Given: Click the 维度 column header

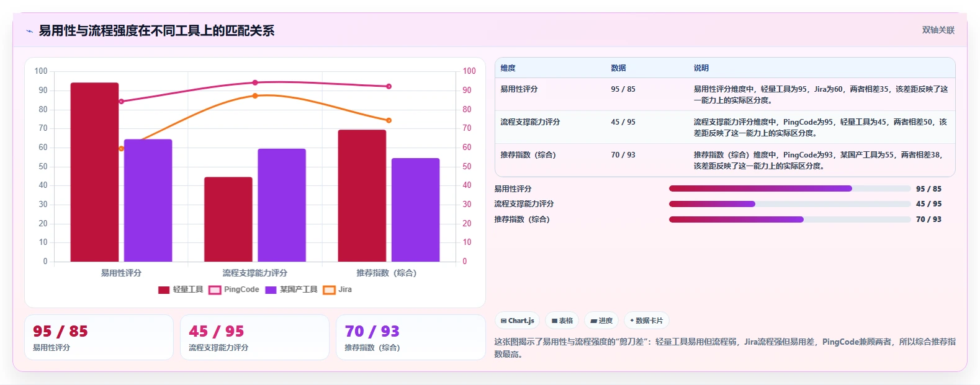Looking at the screenshot, I should point(508,68).
